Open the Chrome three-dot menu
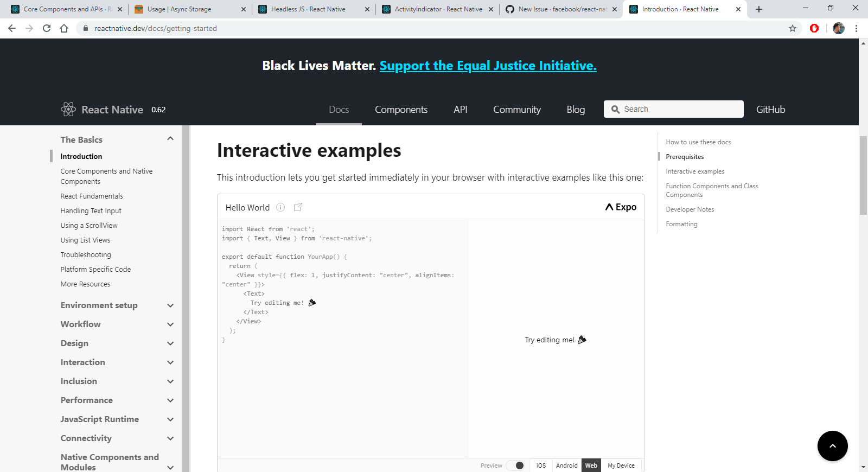Image resolution: width=868 pixels, height=472 pixels. pyautogui.click(x=856, y=28)
